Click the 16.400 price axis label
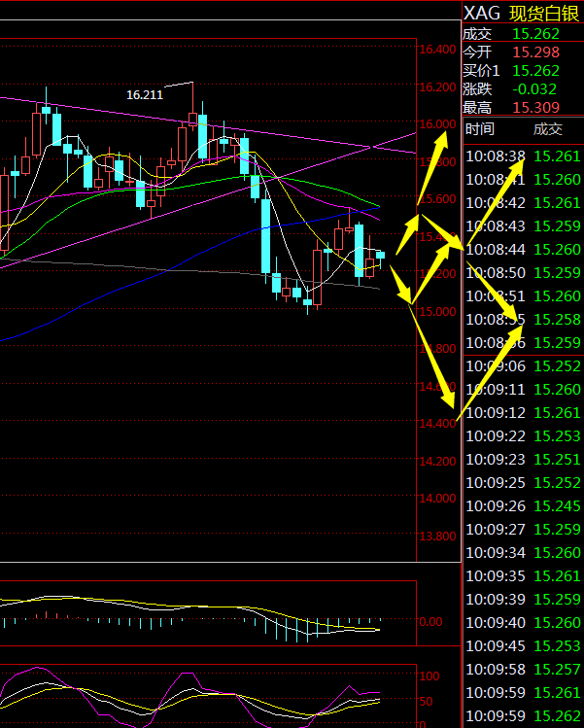Screen dimensions: 584x728 (437, 50)
